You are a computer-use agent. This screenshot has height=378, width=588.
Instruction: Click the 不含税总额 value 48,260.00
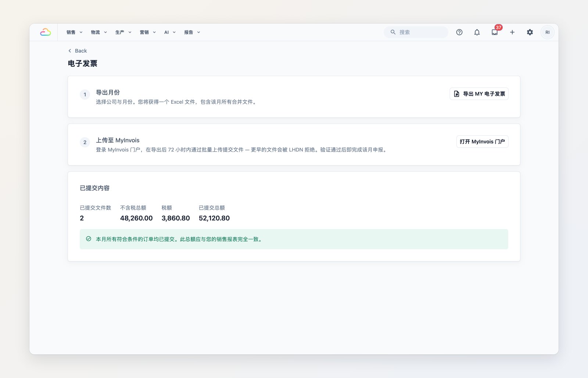[136, 218]
